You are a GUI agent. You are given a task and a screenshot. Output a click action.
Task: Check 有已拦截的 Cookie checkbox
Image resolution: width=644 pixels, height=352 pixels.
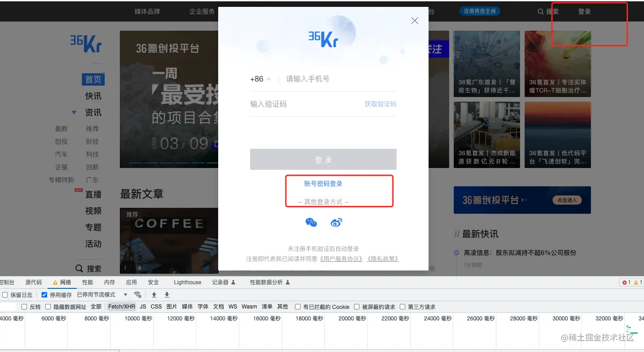click(x=298, y=307)
